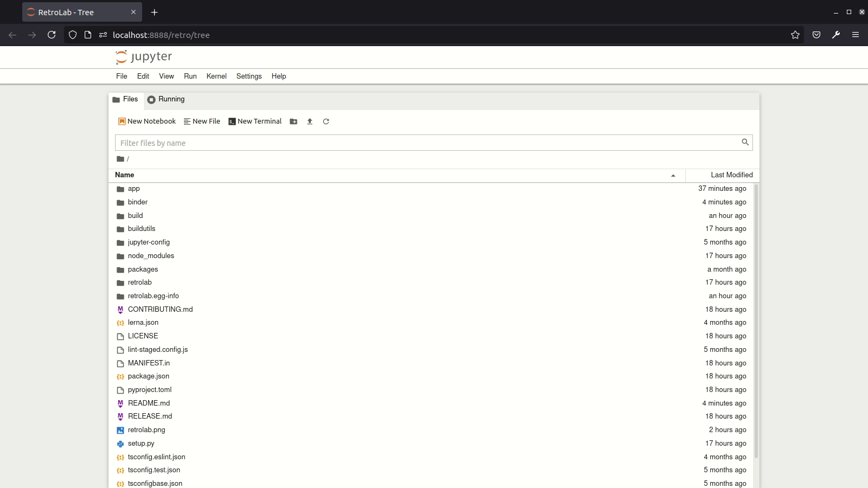Viewport: 868px width, 488px height.
Task: Click the setup.py Python icon
Action: (120, 444)
